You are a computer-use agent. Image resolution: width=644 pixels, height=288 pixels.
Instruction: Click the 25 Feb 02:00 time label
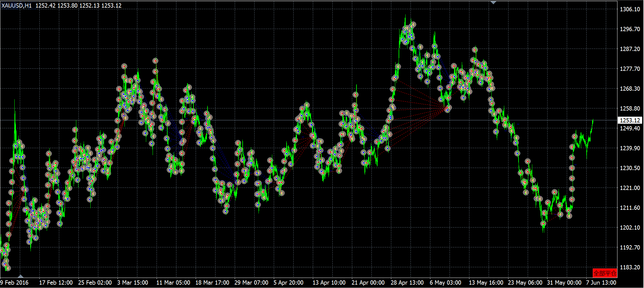tap(95, 283)
